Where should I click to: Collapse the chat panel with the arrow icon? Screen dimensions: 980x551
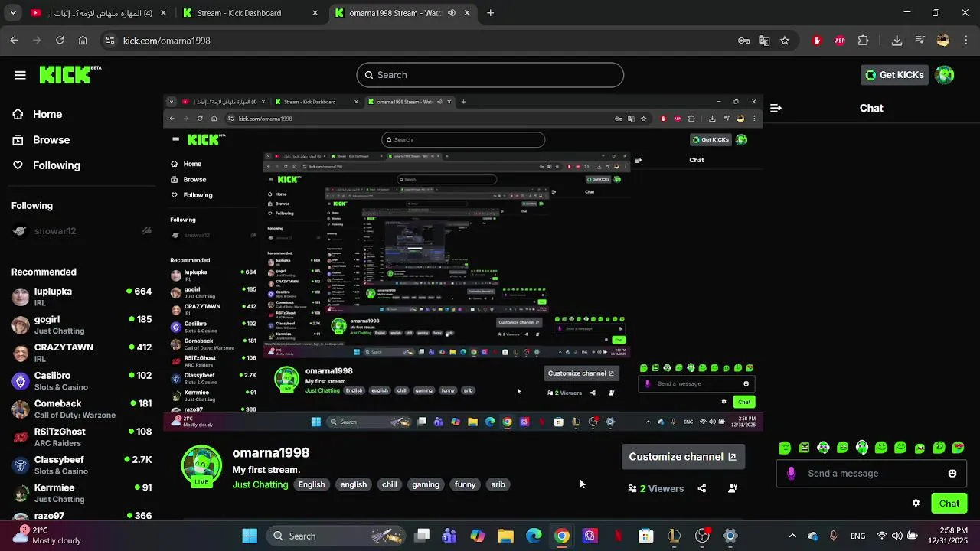[776, 108]
